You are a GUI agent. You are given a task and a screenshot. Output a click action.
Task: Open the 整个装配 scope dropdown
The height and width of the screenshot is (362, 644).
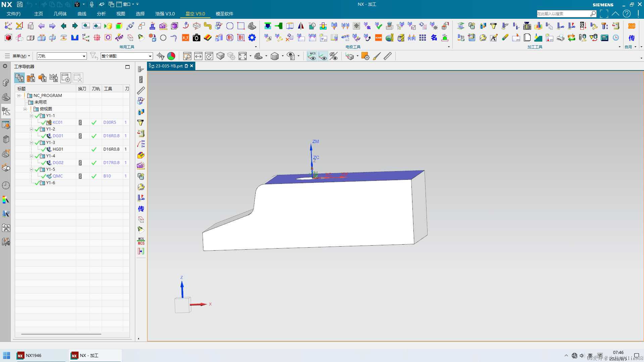coord(127,56)
